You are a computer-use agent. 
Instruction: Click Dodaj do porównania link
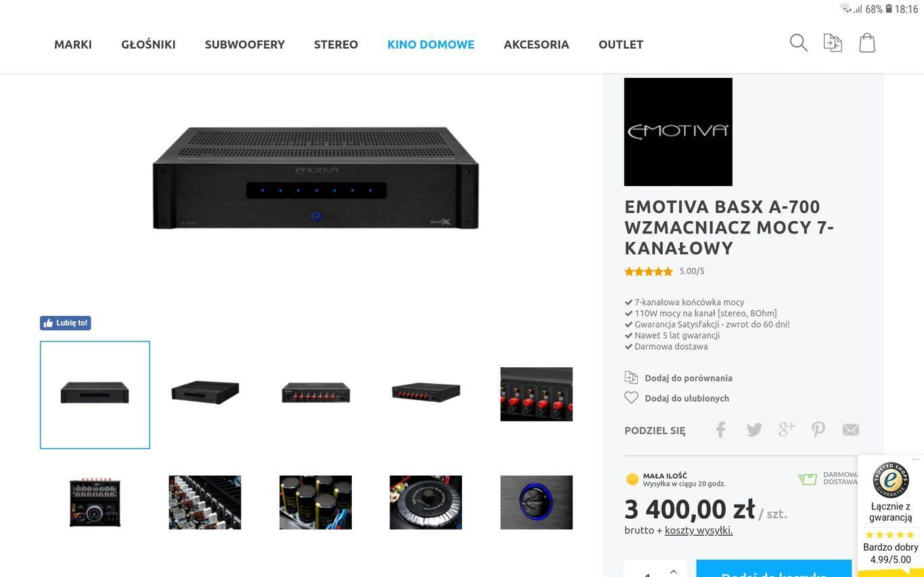tap(689, 378)
